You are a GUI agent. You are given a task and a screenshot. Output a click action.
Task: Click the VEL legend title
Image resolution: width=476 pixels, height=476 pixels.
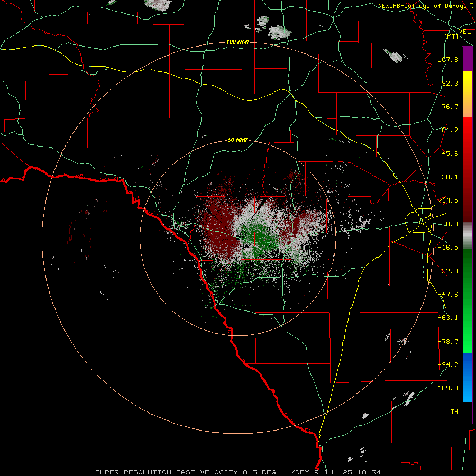pyautogui.click(x=465, y=32)
